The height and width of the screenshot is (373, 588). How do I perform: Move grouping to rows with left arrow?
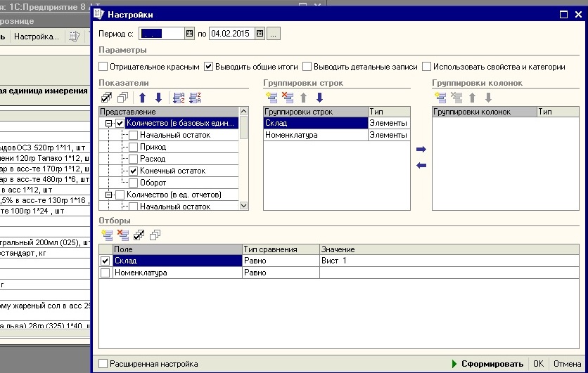tap(421, 165)
